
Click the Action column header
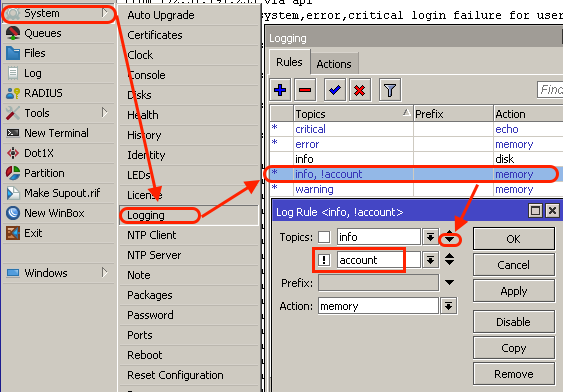528,114
